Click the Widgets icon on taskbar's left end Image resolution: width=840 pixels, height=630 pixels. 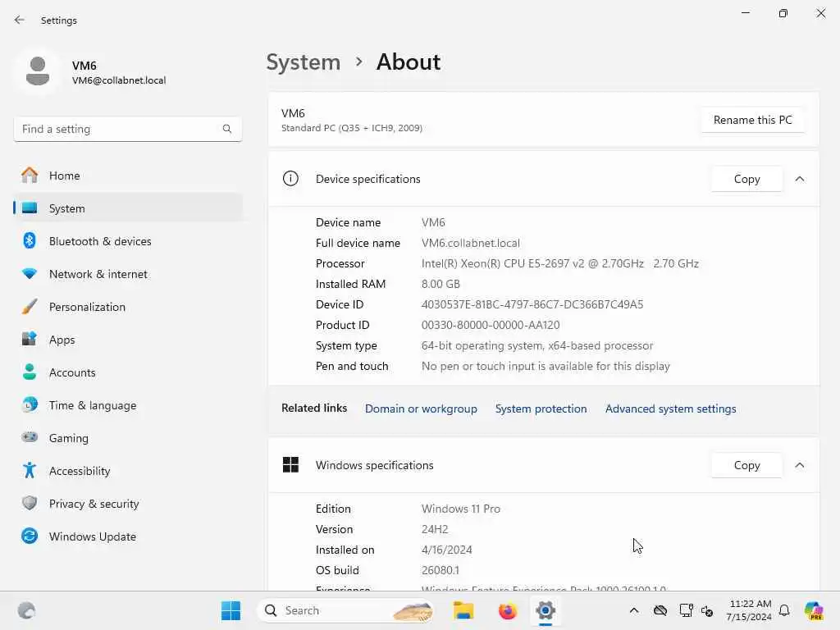(x=26, y=610)
